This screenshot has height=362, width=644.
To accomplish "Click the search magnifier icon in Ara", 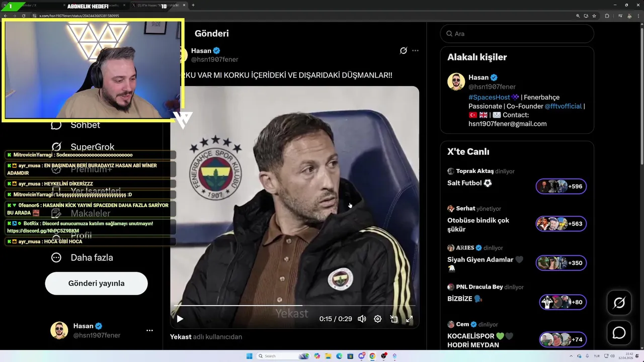I will tap(449, 34).
